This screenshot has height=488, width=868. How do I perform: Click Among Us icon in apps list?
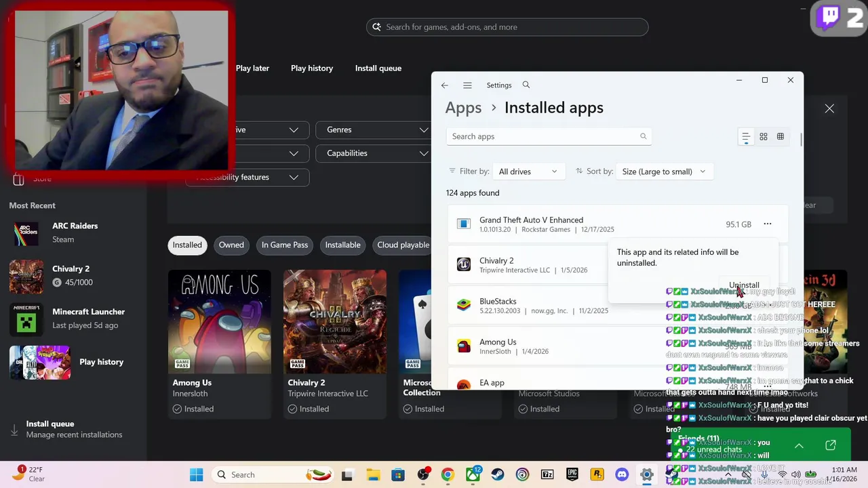pos(464,346)
